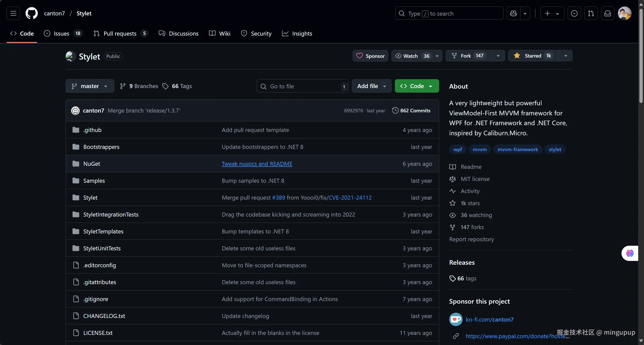Click the eye icon beside 36 watching
The width and height of the screenshot is (644, 345).
(452, 215)
